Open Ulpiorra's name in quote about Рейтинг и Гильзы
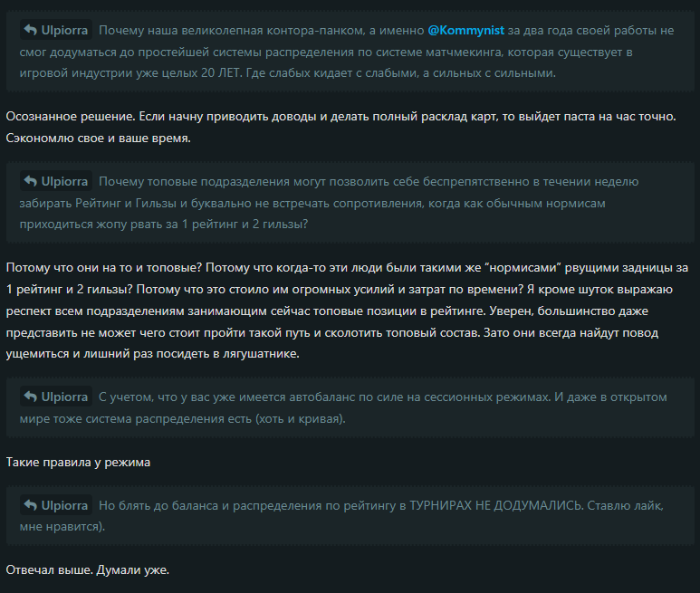This screenshot has height=593, width=700. point(64,182)
